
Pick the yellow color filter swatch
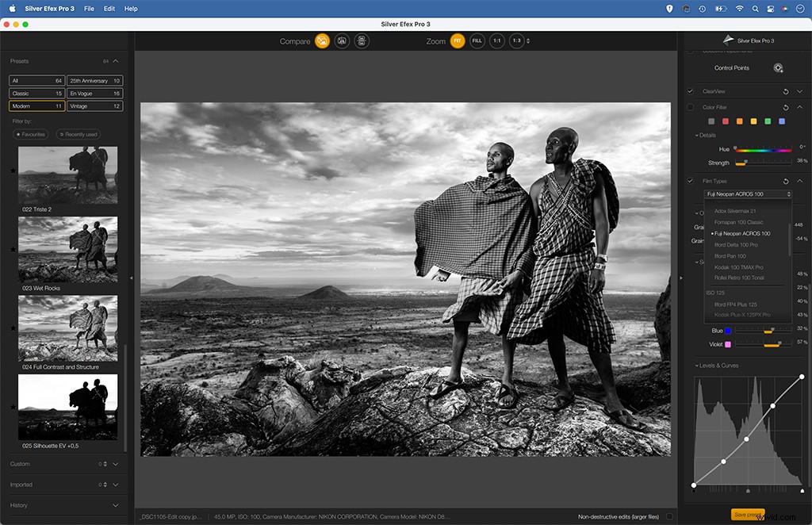click(x=753, y=121)
